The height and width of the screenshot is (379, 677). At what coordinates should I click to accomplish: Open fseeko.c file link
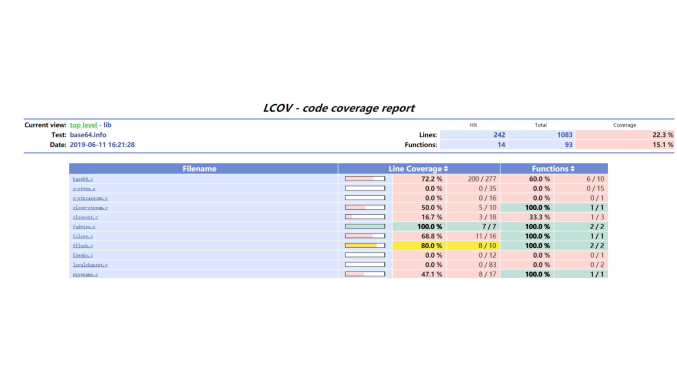click(82, 255)
